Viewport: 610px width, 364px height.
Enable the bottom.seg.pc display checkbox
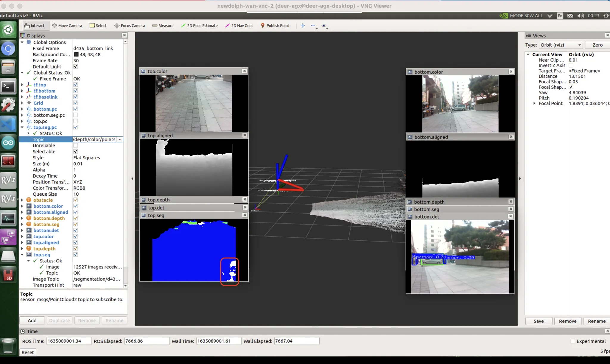point(76,115)
